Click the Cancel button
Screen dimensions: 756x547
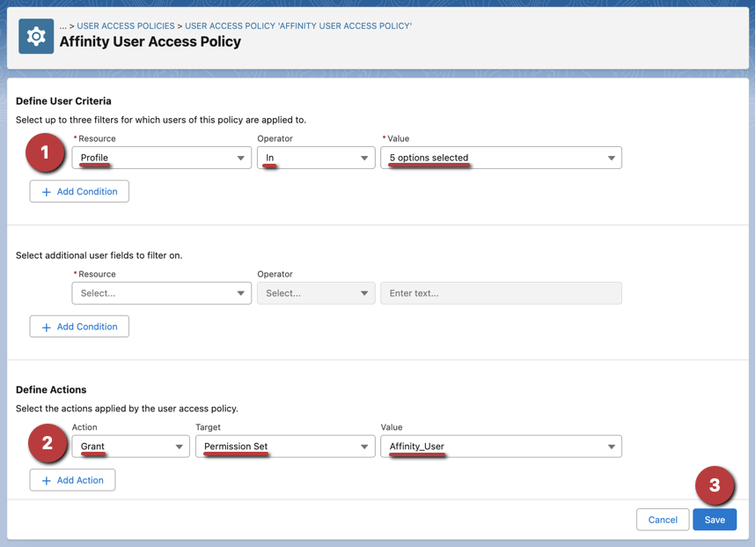pos(663,520)
